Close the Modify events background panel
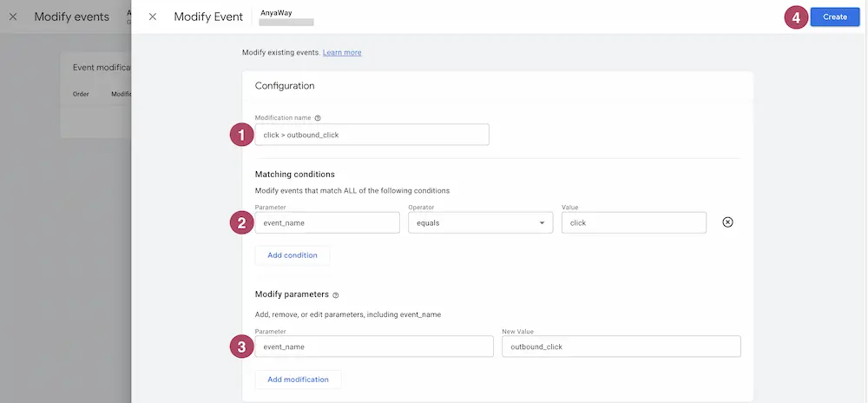 (x=13, y=17)
